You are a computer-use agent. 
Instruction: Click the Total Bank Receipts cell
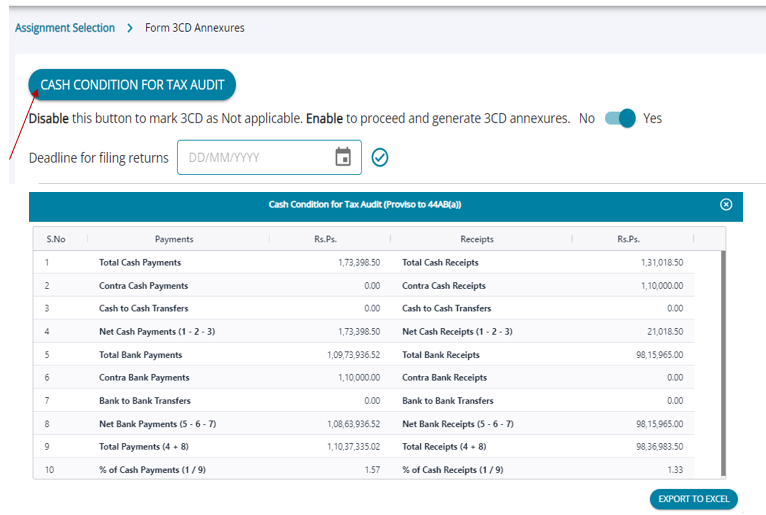click(441, 355)
